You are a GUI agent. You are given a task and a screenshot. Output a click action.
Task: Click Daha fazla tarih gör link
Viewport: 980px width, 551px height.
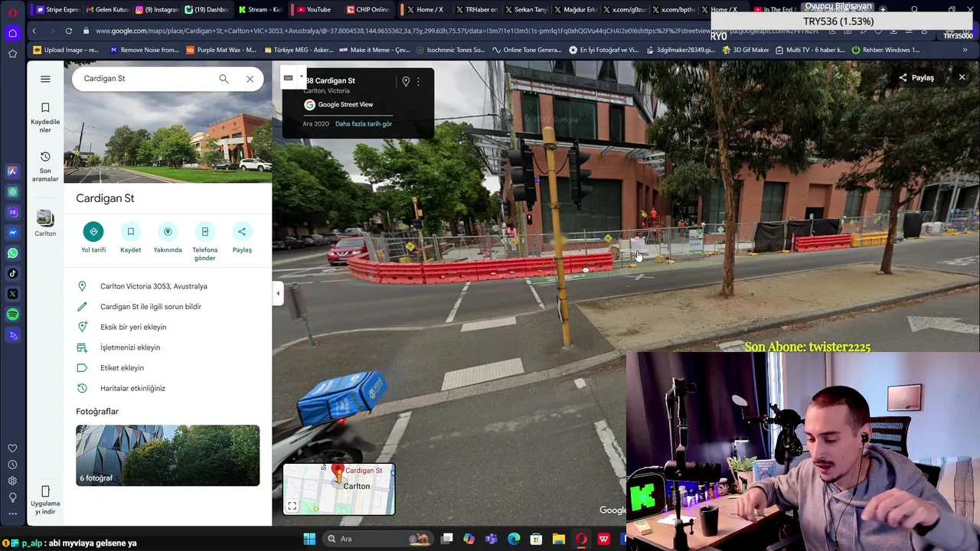363,124
